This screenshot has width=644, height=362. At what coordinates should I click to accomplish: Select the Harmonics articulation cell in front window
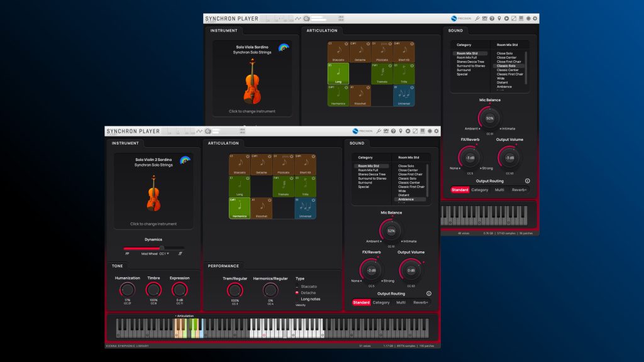pos(240,208)
